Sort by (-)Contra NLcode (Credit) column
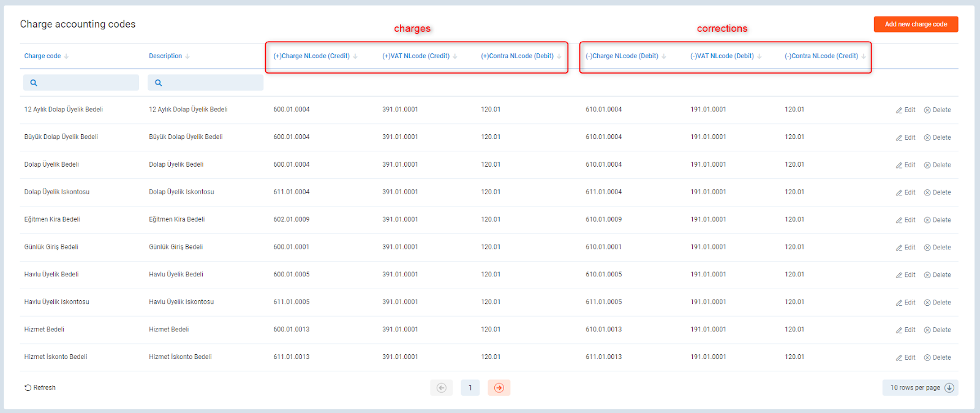 [821, 56]
